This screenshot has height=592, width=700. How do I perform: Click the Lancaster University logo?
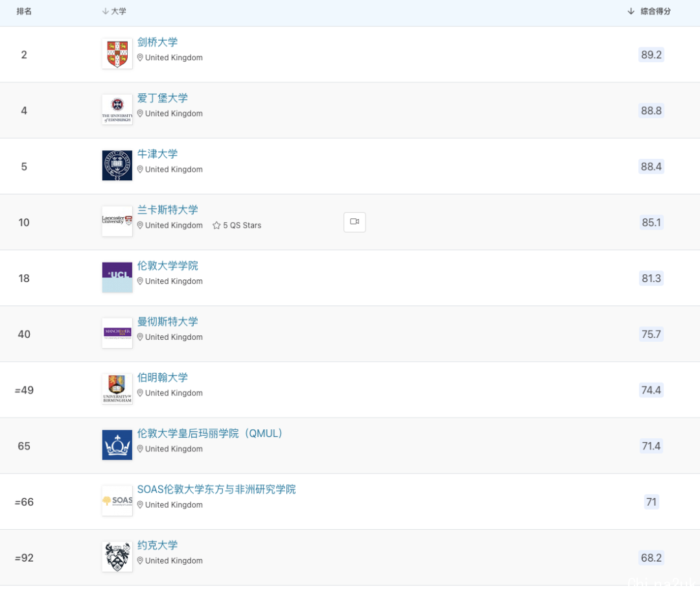click(117, 221)
